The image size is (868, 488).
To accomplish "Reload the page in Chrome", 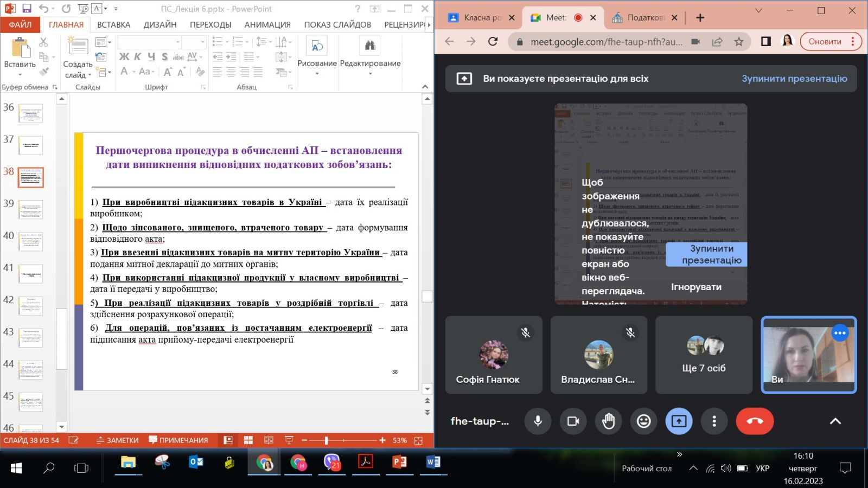I will click(x=493, y=42).
